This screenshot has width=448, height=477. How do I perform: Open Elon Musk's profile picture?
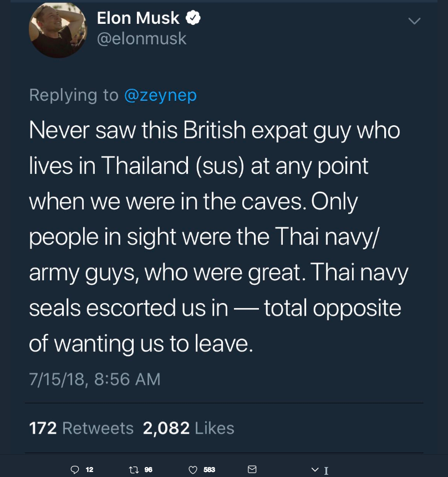[x=58, y=29]
